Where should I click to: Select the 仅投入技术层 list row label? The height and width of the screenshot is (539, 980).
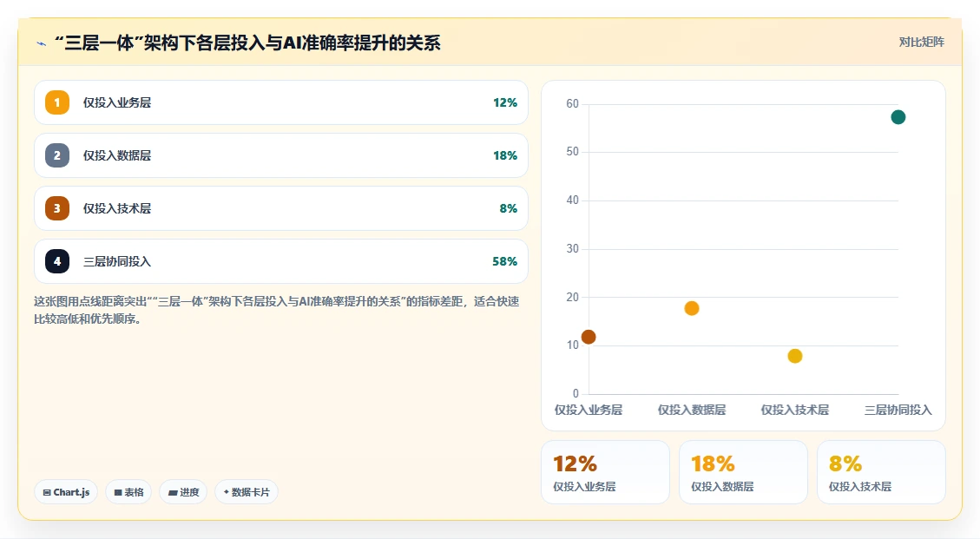pyautogui.click(x=117, y=208)
